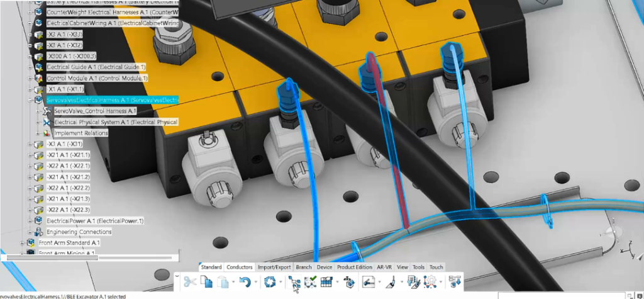Click the Undo arrow icon
The width and height of the screenshot is (644, 299).
tap(245, 281)
